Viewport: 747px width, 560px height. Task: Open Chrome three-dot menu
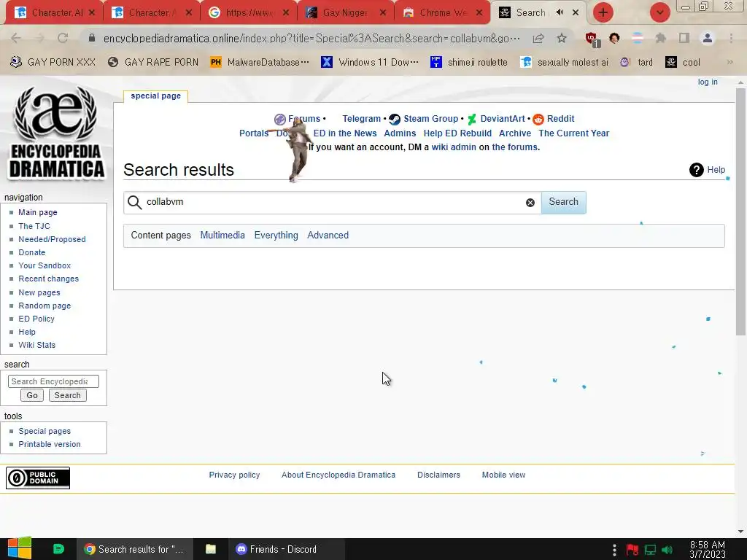coord(731,38)
